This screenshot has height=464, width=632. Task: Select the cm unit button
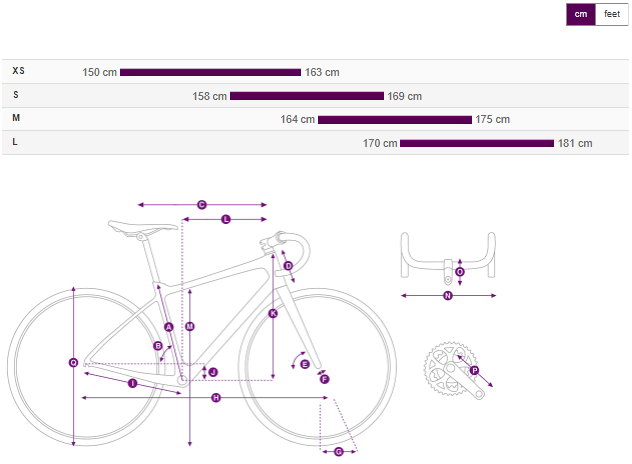pos(581,14)
